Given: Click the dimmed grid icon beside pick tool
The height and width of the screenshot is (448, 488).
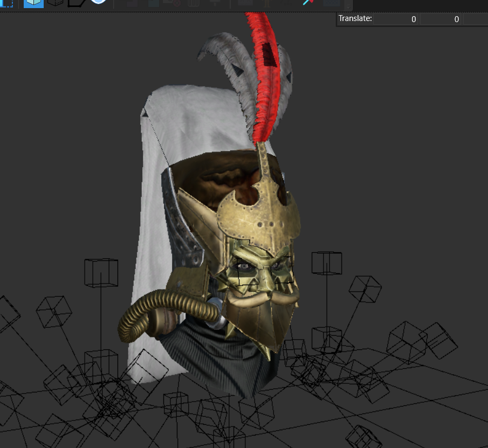Looking at the screenshot, I should click(x=332, y=3).
